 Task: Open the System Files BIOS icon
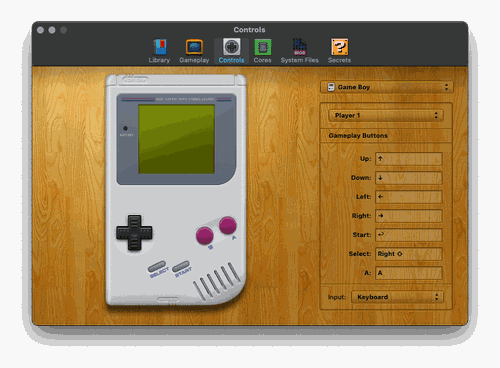300,47
